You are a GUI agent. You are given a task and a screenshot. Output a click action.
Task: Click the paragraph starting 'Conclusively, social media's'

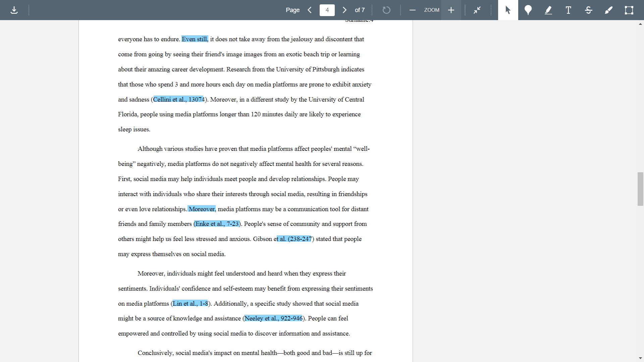click(255, 353)
